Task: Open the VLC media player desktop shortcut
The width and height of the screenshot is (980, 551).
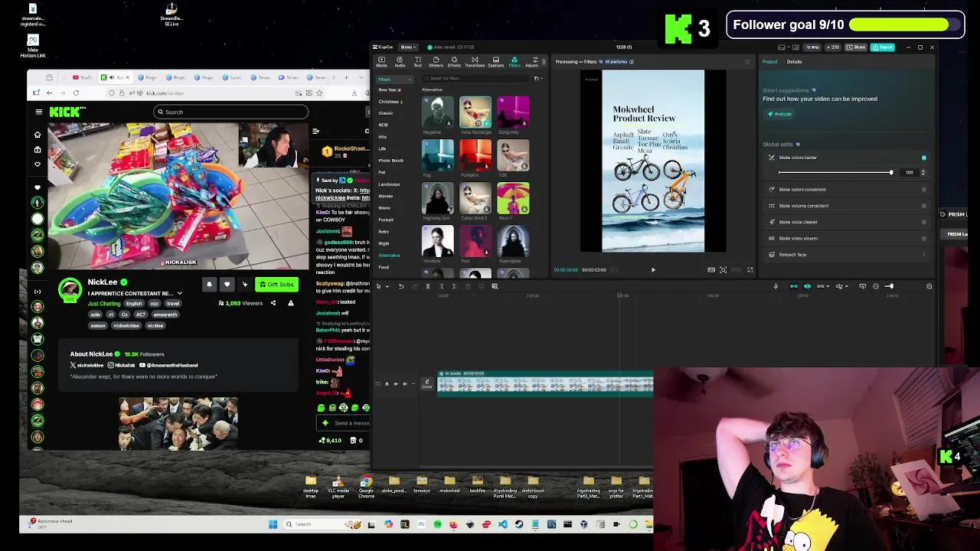Action: pos(338,485)
